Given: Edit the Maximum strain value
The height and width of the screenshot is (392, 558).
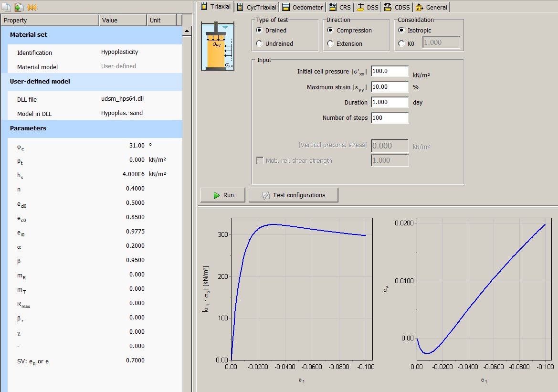Looking at the screenshot, I should point(390,86).
